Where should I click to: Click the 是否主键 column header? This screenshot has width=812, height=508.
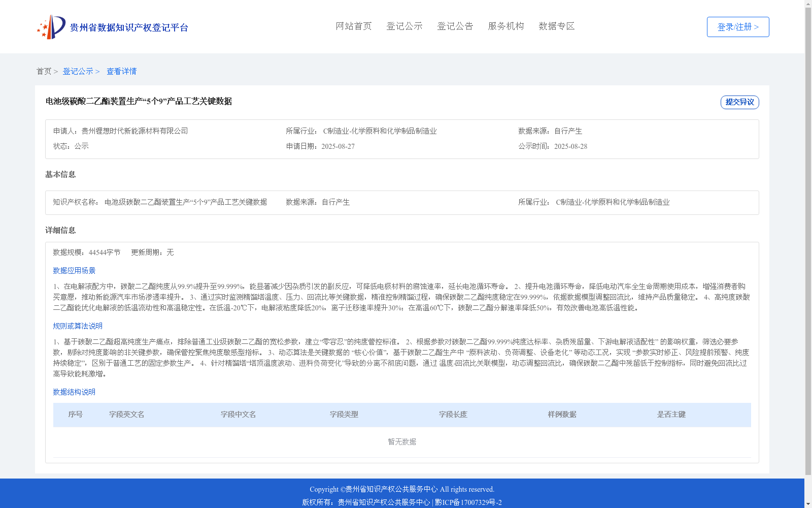pyautogui.click(x=671, y=415)
